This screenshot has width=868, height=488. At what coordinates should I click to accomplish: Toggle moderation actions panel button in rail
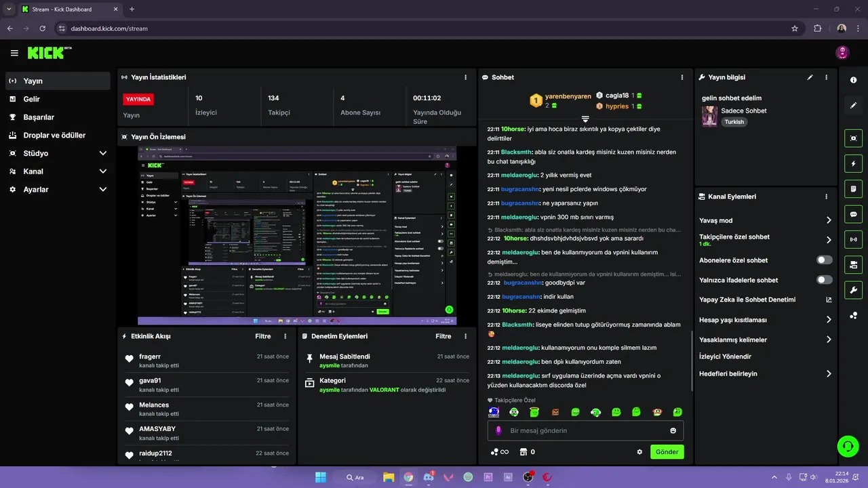[853, 188]
